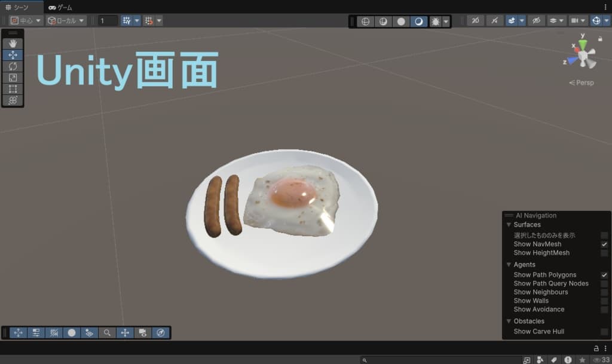Image resolution: width=612 pixels, height=364 pixels.
Task: Enable Show Avoidance under Agents
Action: (x=605, y=309)
